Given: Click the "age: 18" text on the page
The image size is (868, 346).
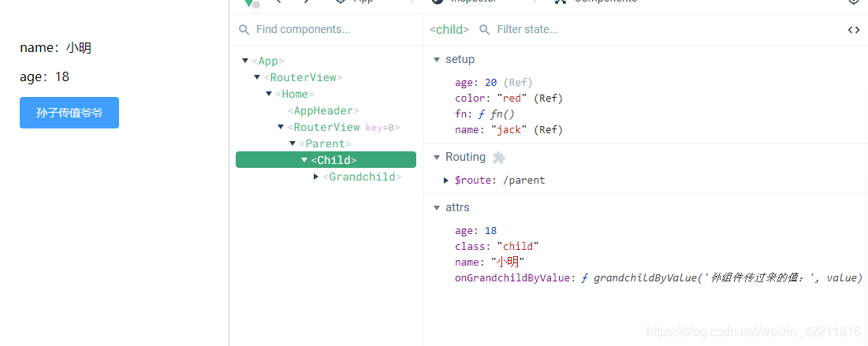Looking at the screenshot, I should (x=44, y=77).
